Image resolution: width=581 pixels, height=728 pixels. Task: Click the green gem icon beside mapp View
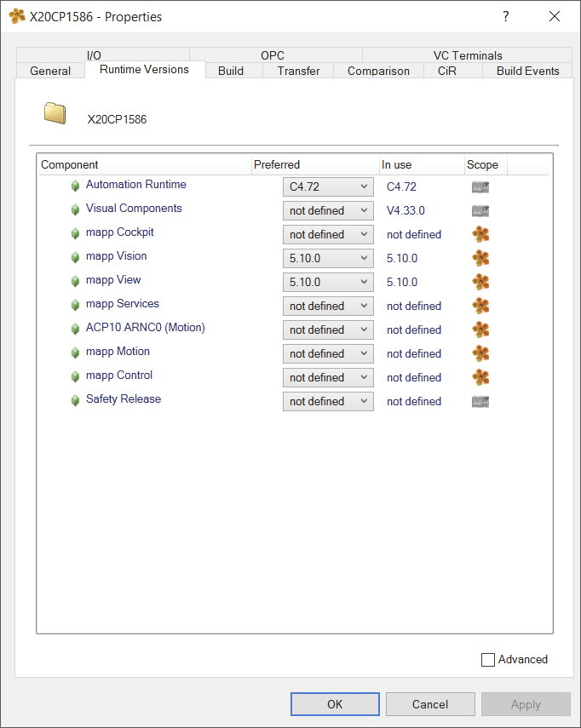click(x=75, y=281)
